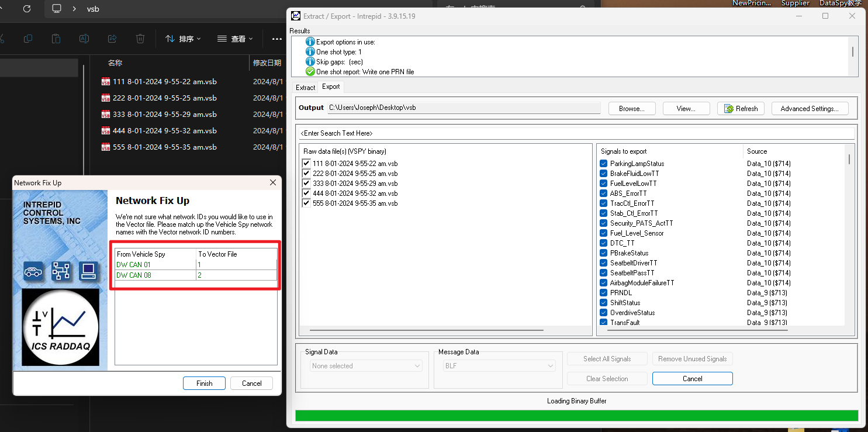The width and height of the screenshot is (868, 432).
Task: Click the paste icon in Explorer toolbar
Action: [x=56, y=39]
